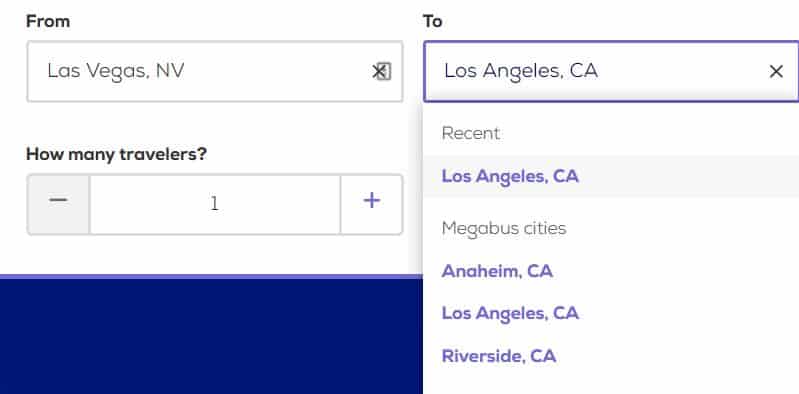Click the Megabus cities section heading
Image resolution: width=799 pixels, height=394 pixels.
(x=504, y=228)
